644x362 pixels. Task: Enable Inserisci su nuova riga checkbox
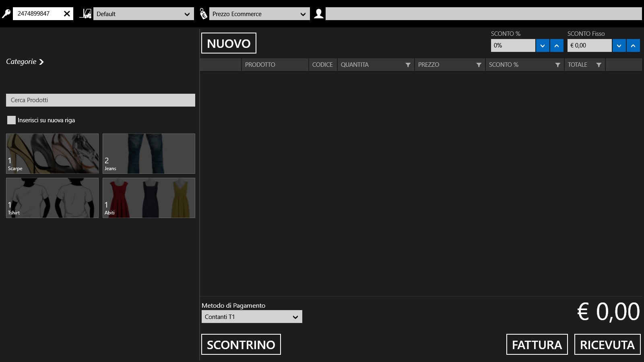(x=11, y=120)
